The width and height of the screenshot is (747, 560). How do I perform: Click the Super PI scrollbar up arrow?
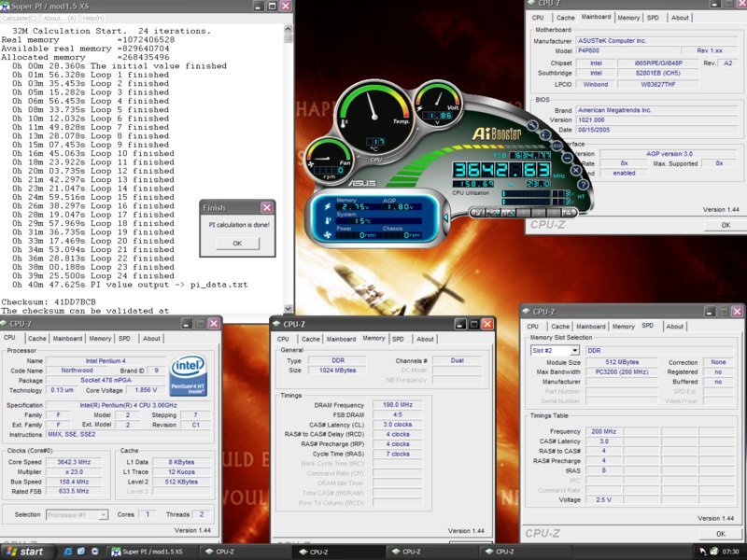tap(288, 30)
